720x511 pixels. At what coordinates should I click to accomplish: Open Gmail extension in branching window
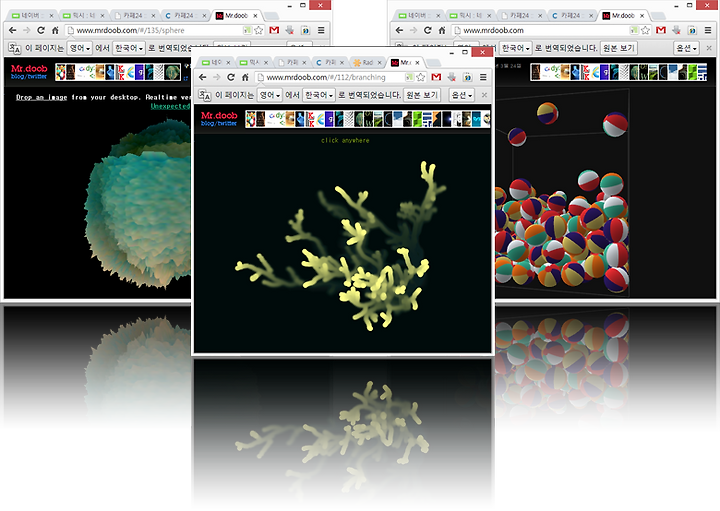[436, 77]
